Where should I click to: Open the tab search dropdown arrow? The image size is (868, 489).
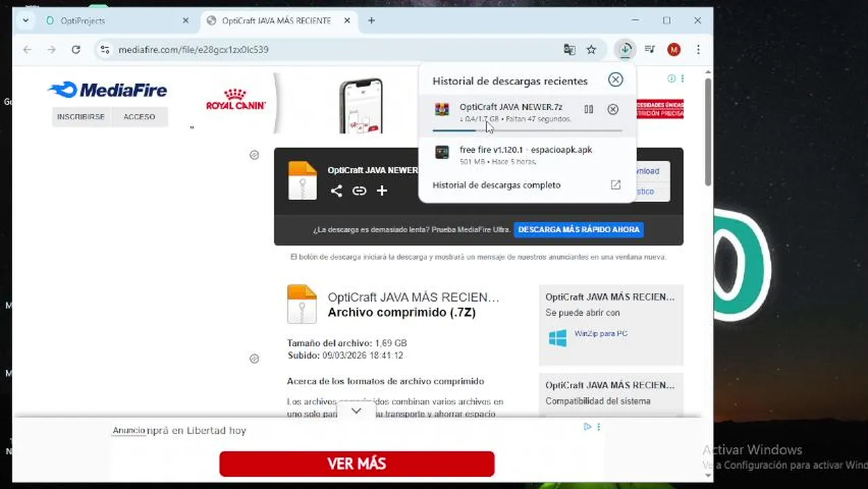[25, 20]
